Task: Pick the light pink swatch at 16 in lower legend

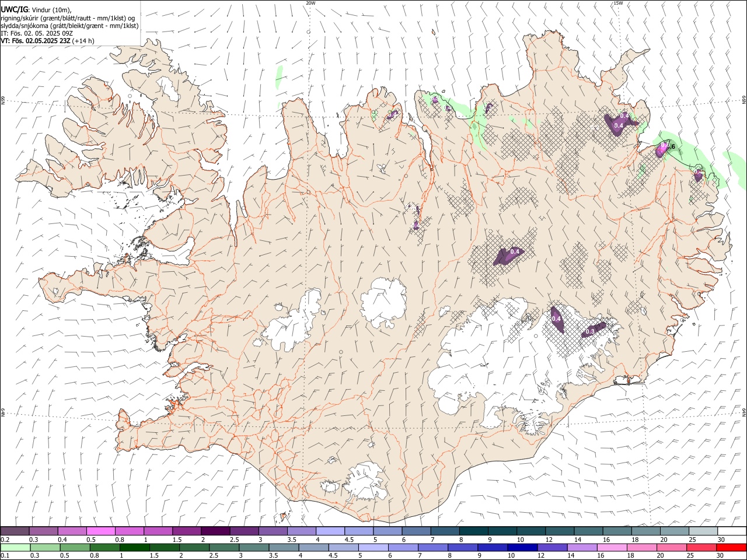Action: pos(612,547)
